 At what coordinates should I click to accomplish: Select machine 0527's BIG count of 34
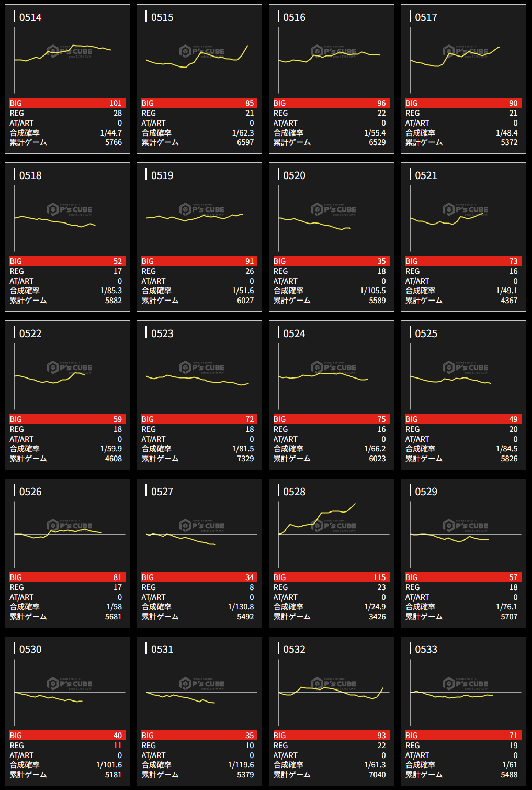[x=250, y=577]
